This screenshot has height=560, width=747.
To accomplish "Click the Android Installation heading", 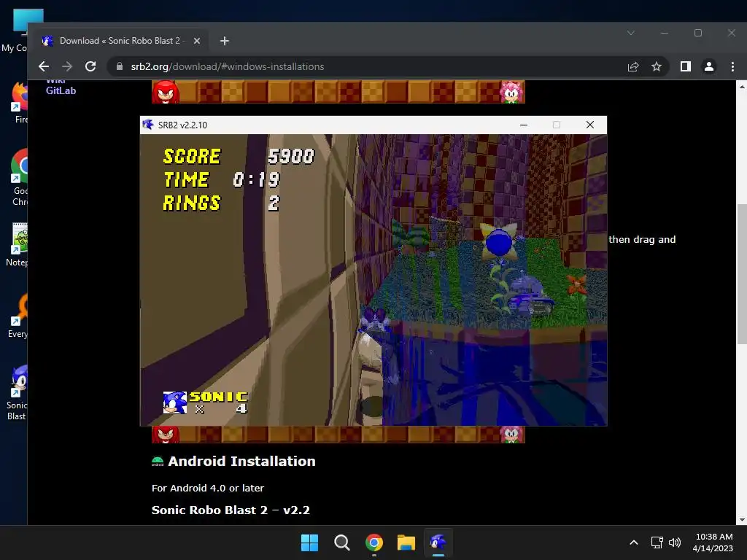I will (241, 461).
